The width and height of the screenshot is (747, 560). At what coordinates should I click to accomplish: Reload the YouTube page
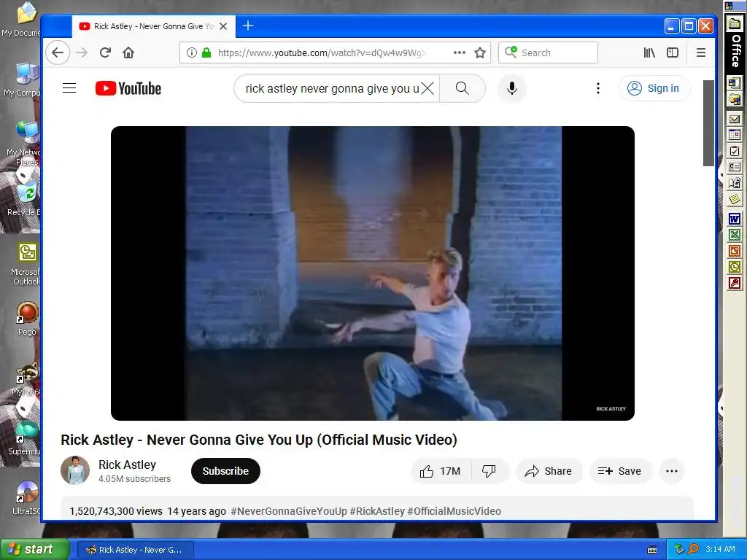[105, 52]
